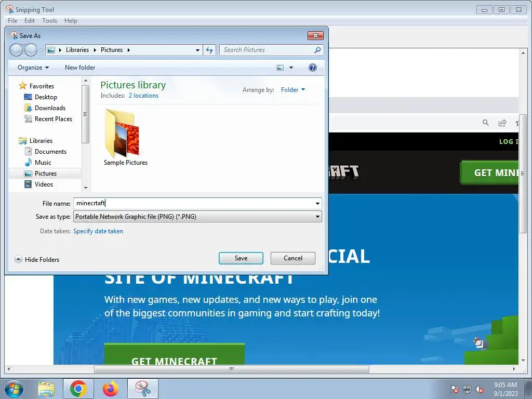Select Pictures library in navigation pane
The image size is (532, 399).
click(46, 174)
